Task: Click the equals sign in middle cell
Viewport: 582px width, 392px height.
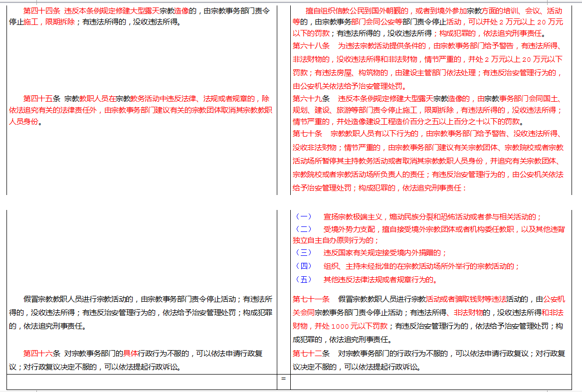Action: tap(283, 379)
